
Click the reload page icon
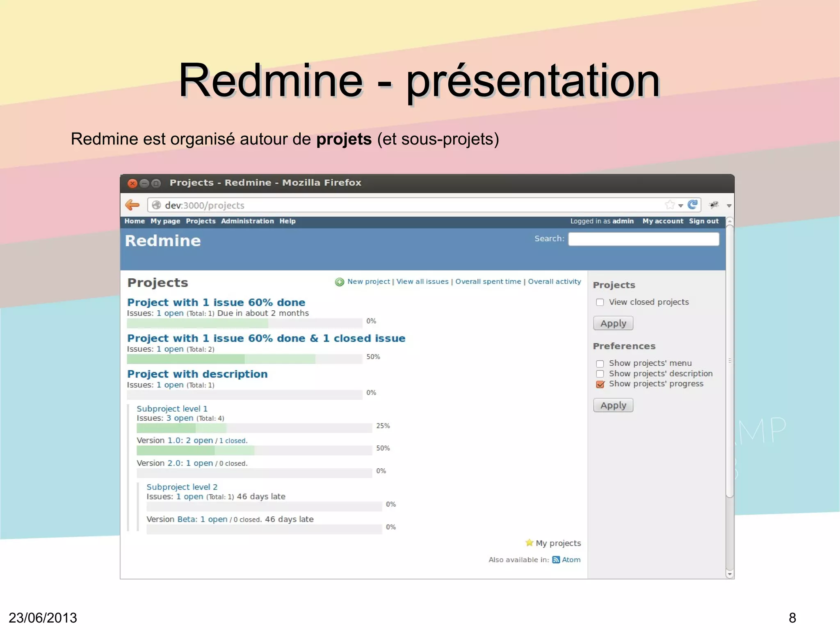[x=693, y=204]
